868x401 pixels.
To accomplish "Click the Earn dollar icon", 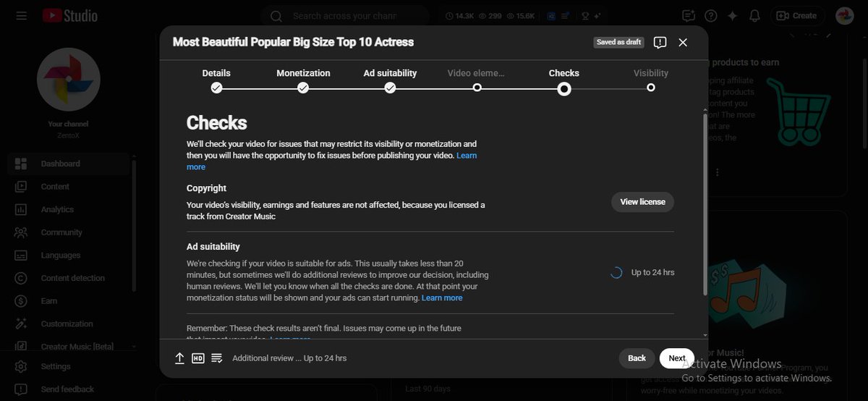I will 21,301.
